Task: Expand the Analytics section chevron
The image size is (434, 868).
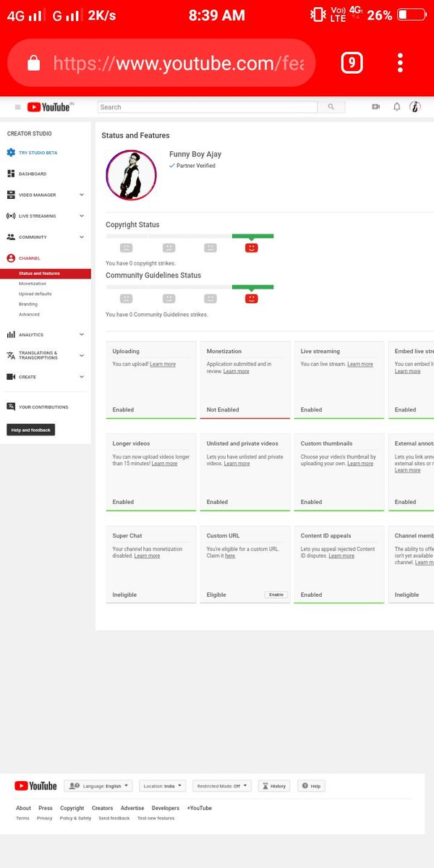Action: tap(82, 334)
